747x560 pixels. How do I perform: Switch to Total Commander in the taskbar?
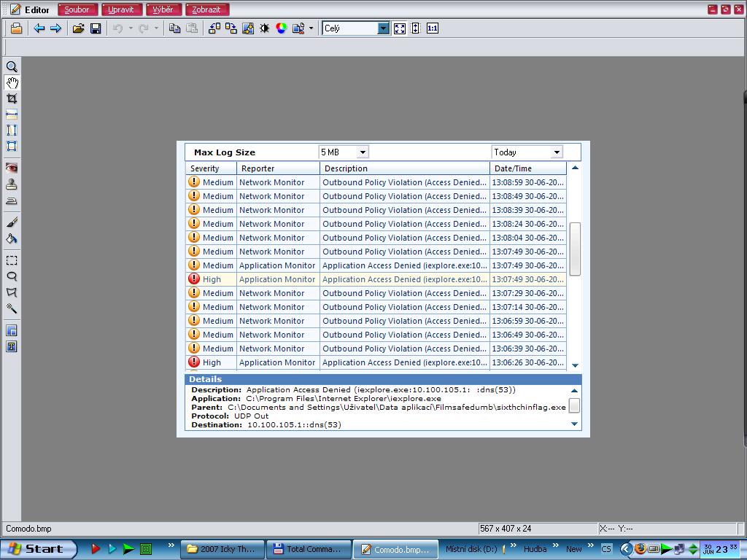pos(308,549)
